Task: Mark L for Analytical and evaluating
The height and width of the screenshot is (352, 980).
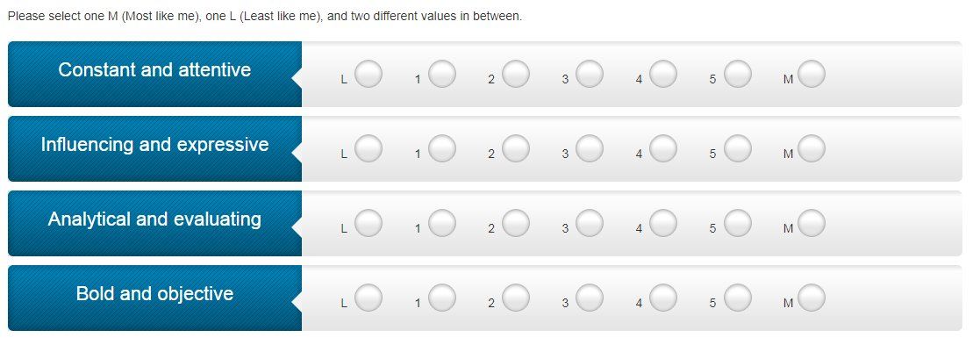Action: pyautogui.click(x=368, y=224)
